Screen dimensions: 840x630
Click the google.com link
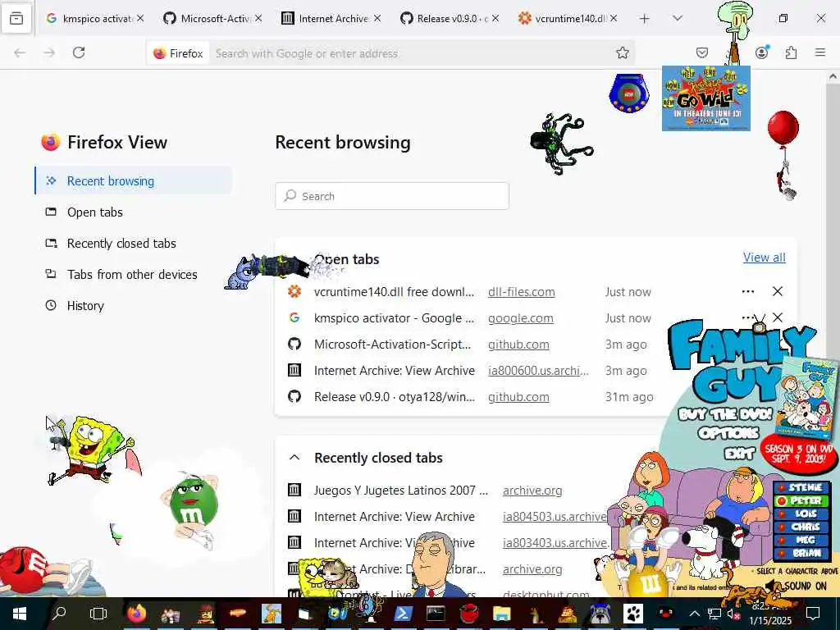click(x=521, y=318)
